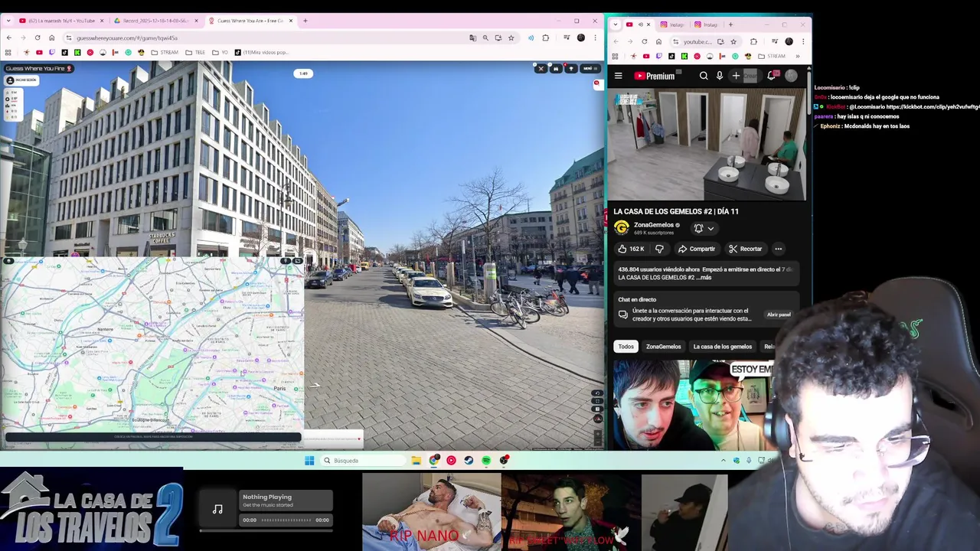Open the three-dot more actions under the video
The height and width of the screenshot is (551, 980).
[x=778, y=249]
